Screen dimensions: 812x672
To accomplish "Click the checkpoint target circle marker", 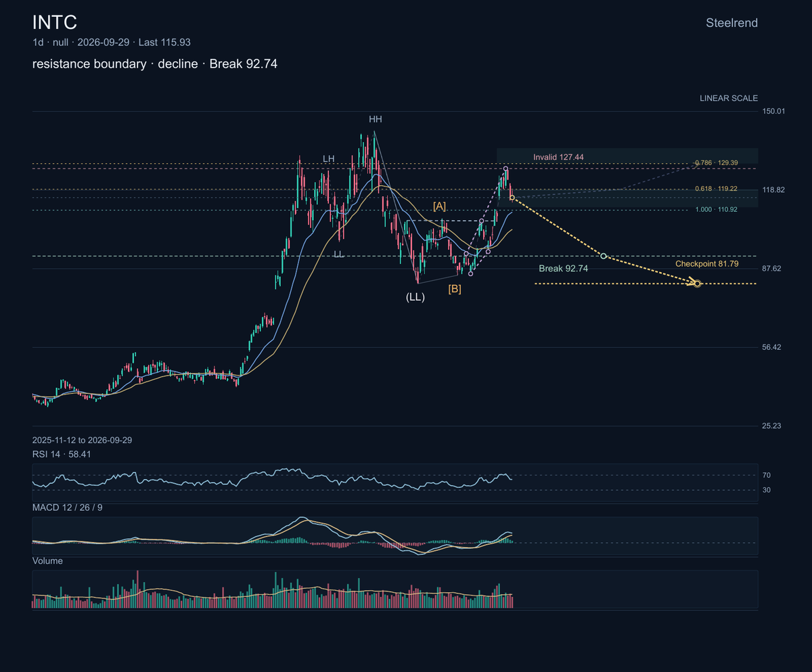I will click(x=697, y=284).
